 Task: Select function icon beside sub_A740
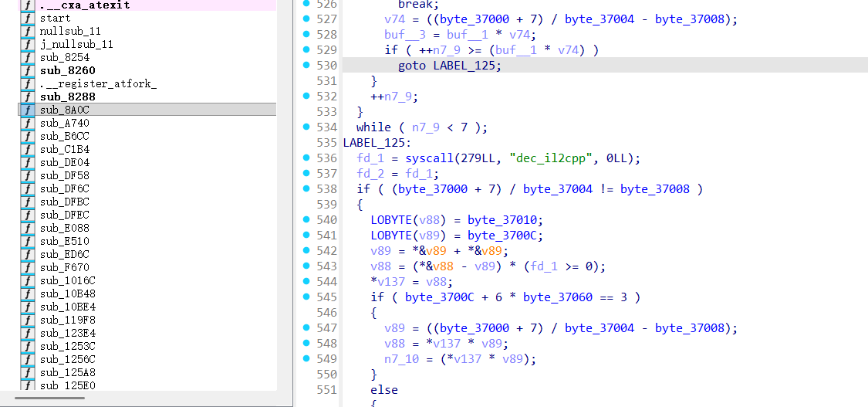tap(28, 124)
